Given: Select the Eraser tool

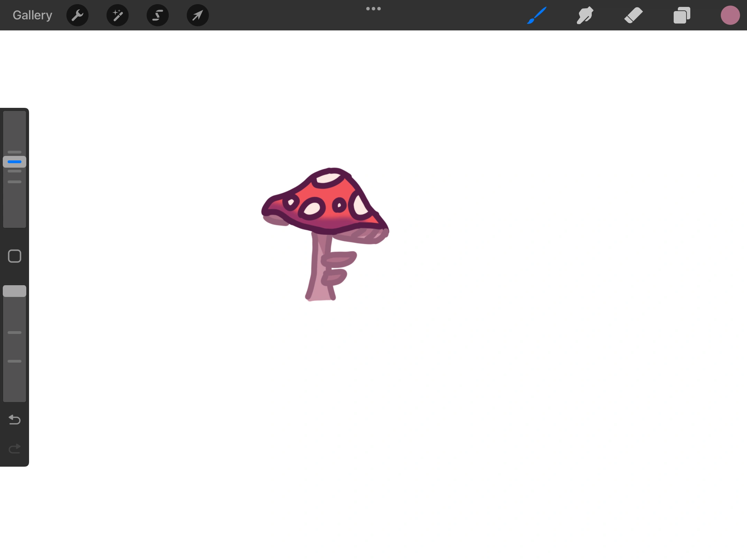Looking at the screenshot, I should [x=633, y=15].
